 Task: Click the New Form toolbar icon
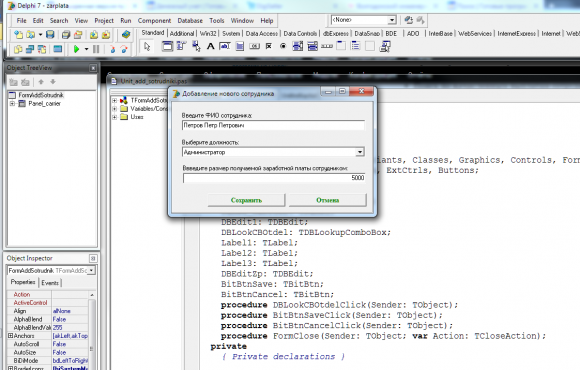(57, 49)
